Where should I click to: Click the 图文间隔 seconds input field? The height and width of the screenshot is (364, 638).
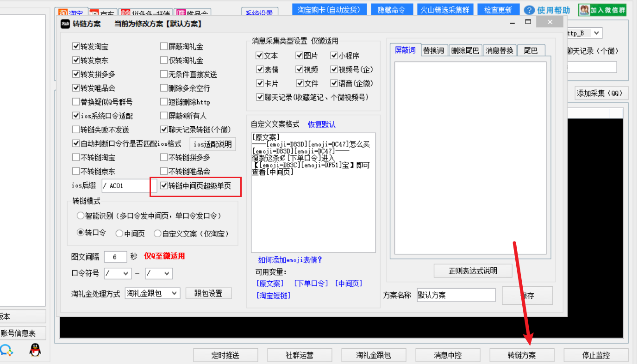click(115, 257)
